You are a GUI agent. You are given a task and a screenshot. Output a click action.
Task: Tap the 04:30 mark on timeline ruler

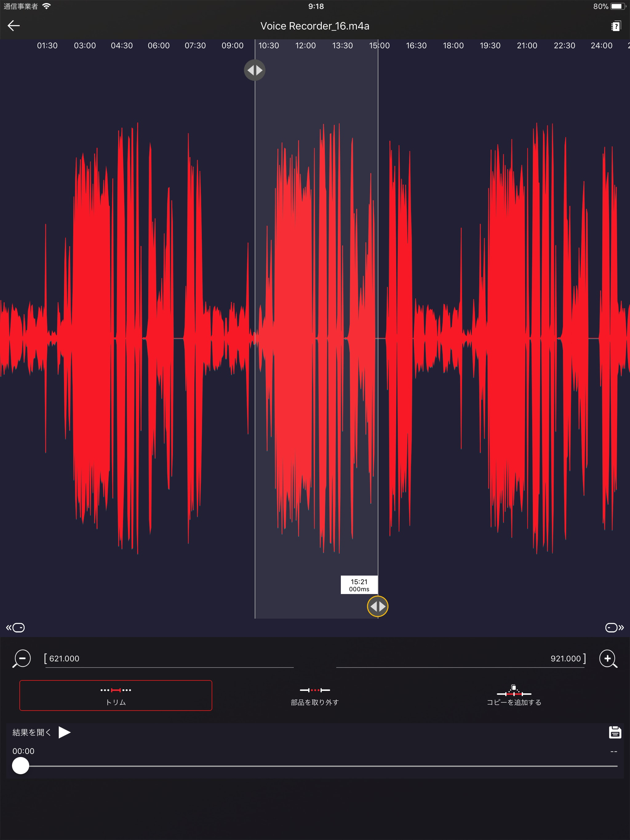(x=122, y=46)
